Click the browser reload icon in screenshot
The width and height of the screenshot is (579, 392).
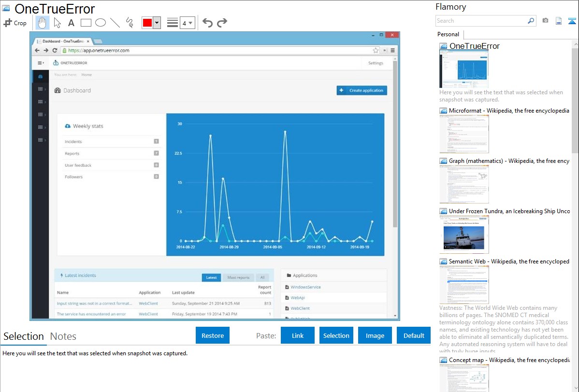pos(55,50)
